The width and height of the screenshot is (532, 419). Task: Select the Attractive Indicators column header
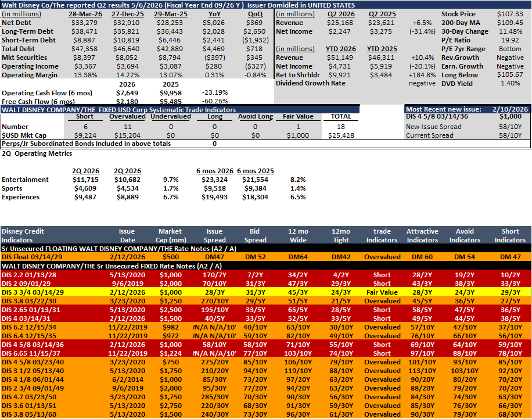click(422, 235)
